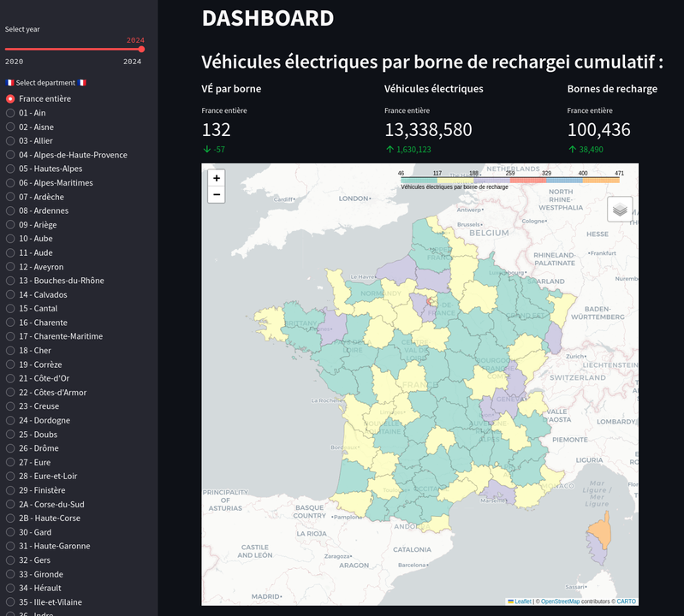This screenshot has height=616, width=684.
Task: Click the red legend color segment
Action: 528,180
